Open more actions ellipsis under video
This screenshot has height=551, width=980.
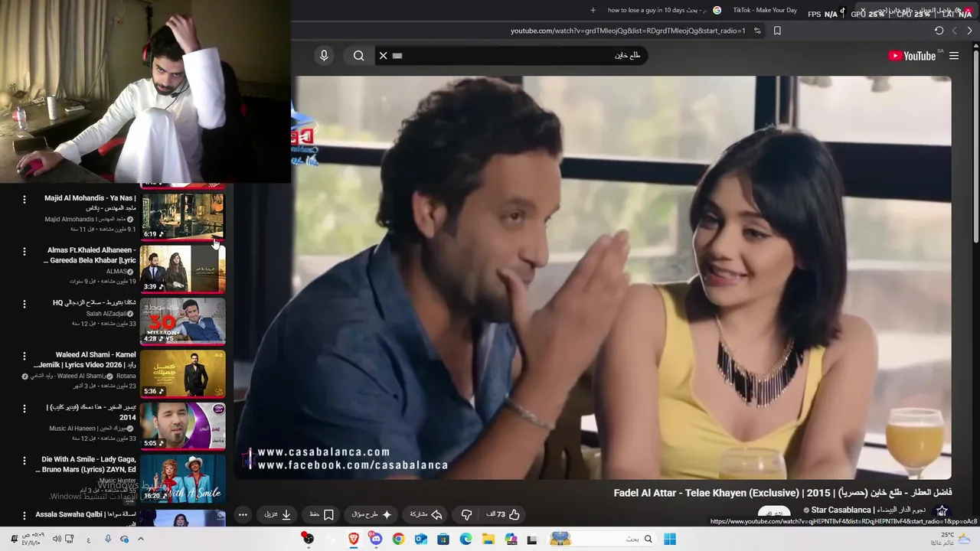pyautogui.click(x=243, y=514)
